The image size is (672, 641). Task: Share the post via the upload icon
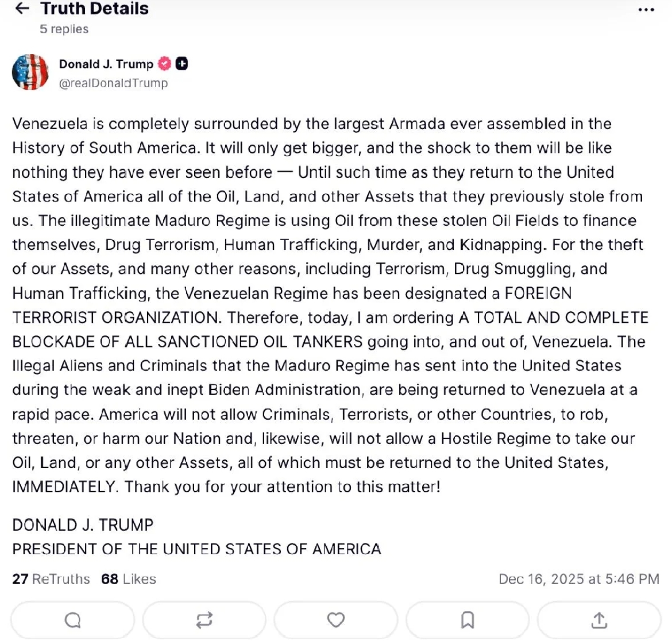pos(599,620)
